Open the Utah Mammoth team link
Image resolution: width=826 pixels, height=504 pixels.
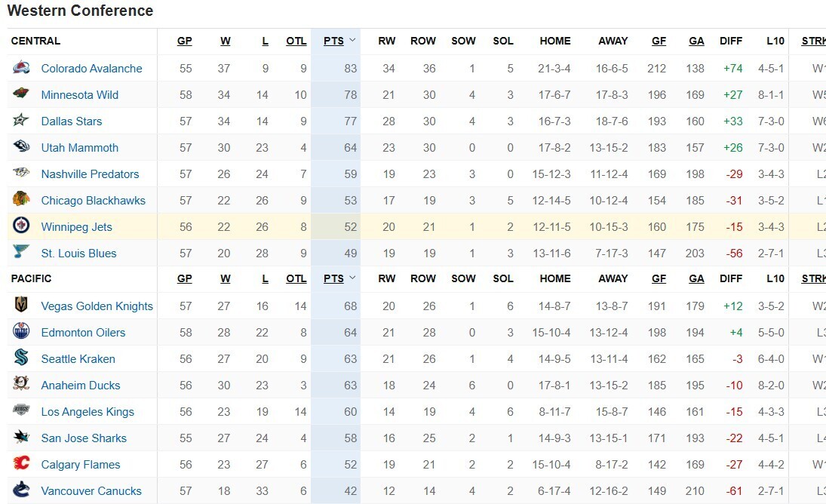(79, 147)
